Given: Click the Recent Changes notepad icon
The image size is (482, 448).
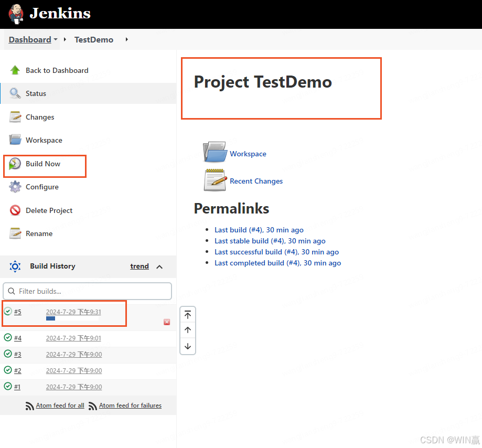Looking at the screenshot, I should 215,180.
